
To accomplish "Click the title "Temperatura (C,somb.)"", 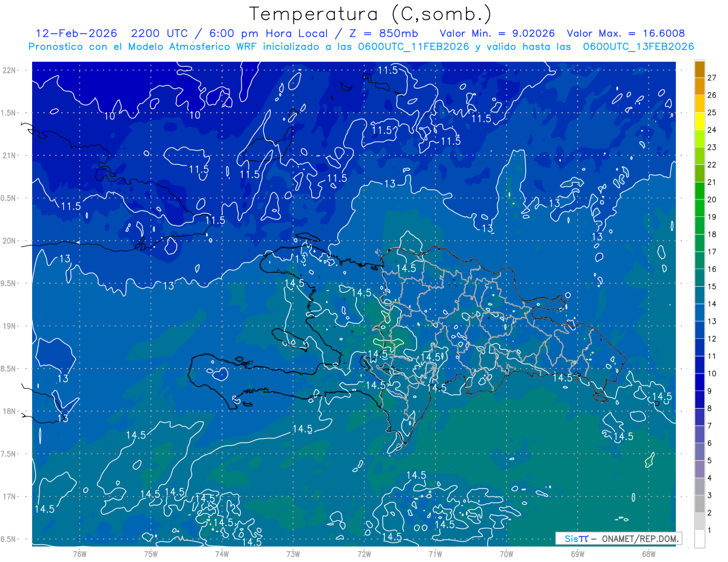I will [x=371, y=14].
